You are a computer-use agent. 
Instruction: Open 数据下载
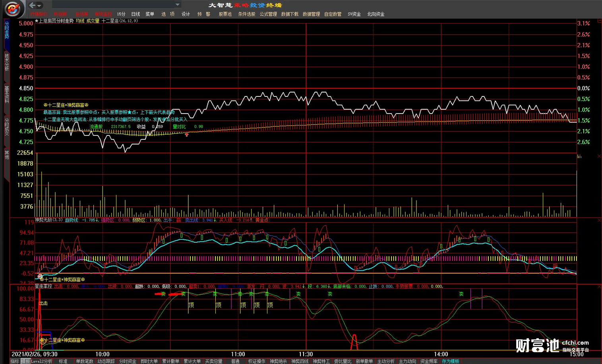[290, 14]
